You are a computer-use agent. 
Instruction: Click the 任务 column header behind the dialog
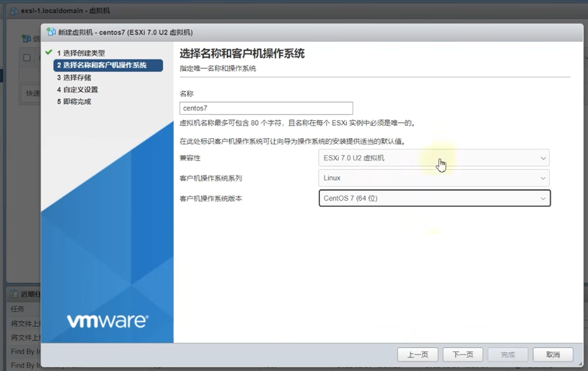click(x=18, y=309)
